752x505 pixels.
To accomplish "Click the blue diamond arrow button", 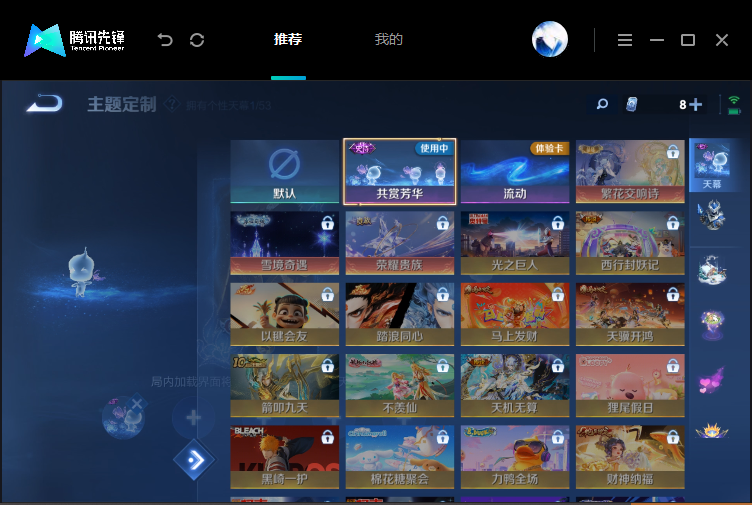I will (x=194, y=460).
